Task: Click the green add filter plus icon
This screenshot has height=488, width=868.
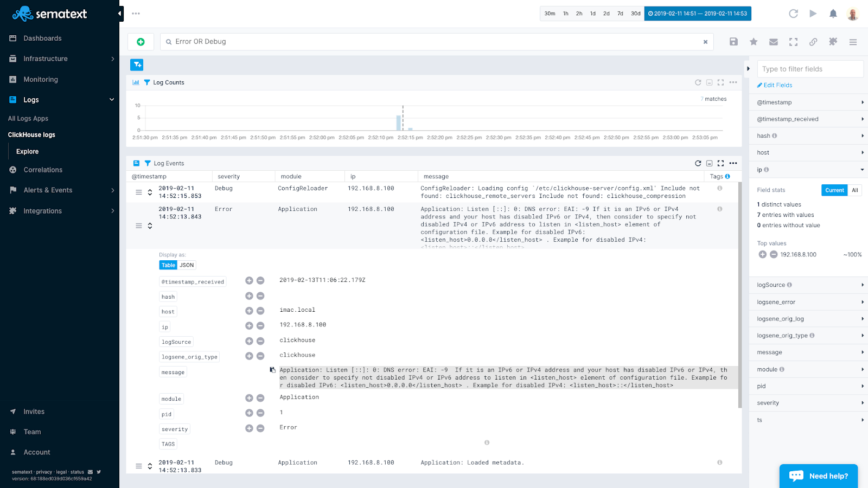Action: click(x=141, y=42)
